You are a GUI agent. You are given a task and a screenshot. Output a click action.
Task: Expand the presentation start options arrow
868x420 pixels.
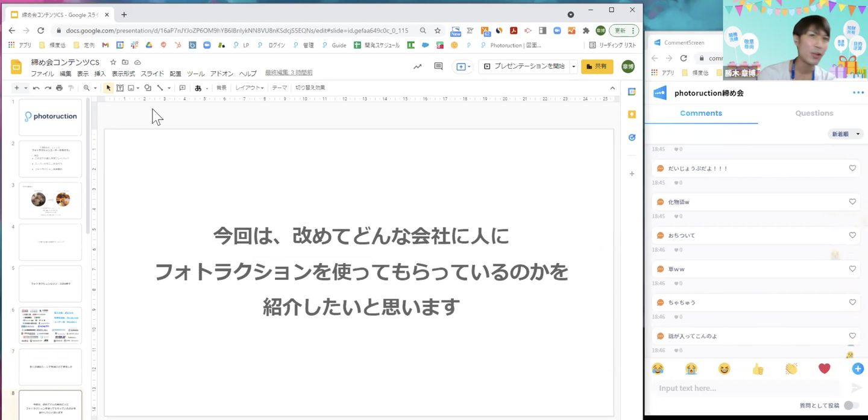point(573,66)
